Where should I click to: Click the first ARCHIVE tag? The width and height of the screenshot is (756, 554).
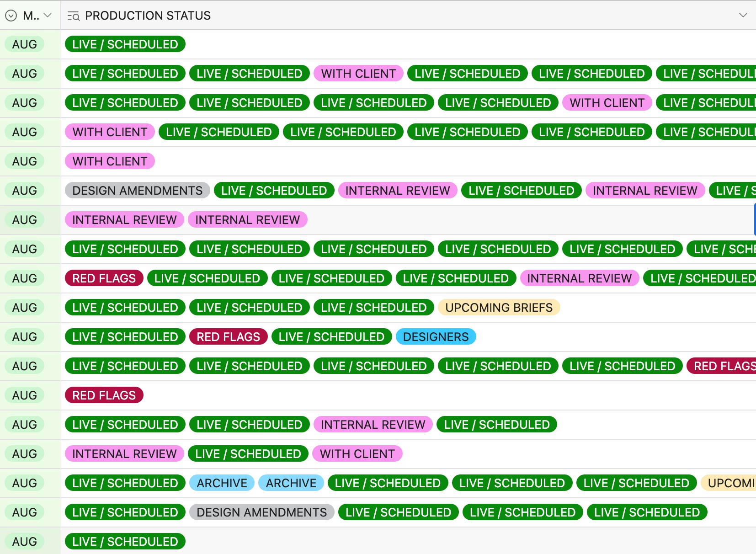click(x=222, y=483)
